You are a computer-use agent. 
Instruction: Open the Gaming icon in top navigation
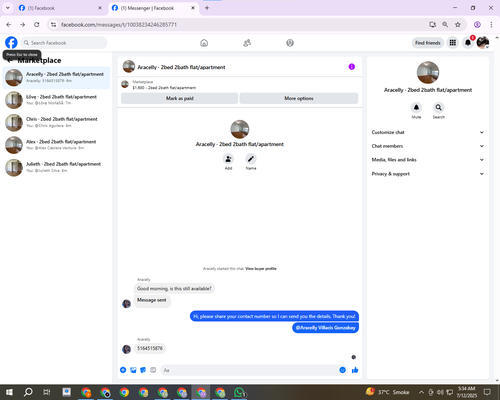click(x=290, y=43)
